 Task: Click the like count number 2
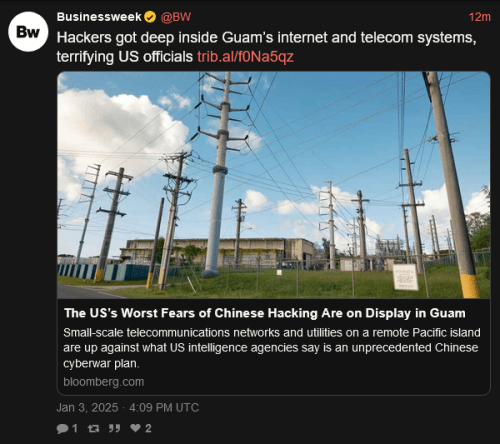pos(148,428)
